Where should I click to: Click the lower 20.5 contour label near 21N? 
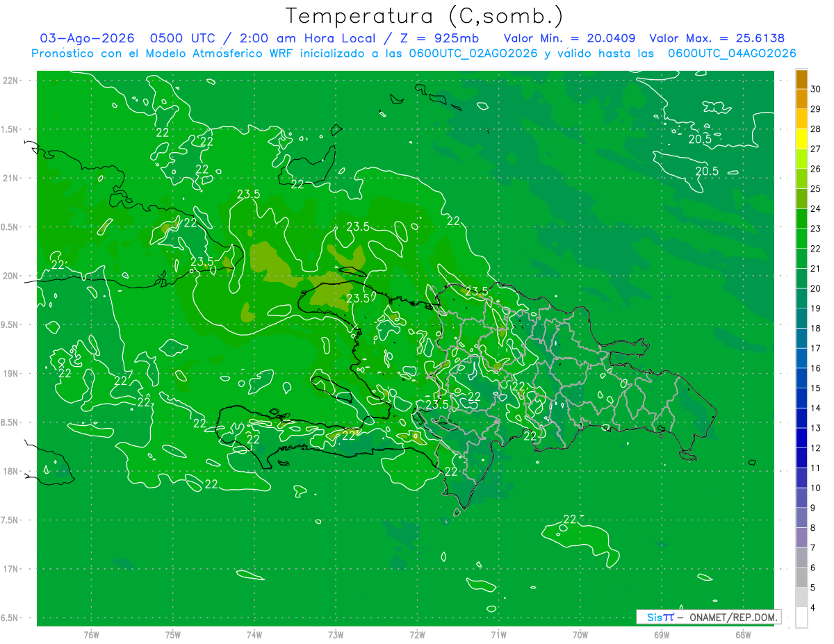[707, 171]
